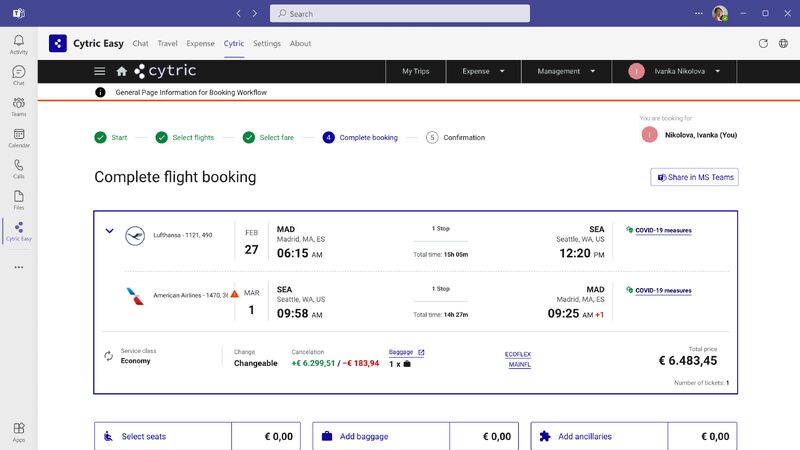Image resolution: width=800 pixels, height=450 pixels.
Task: Open the cytric hamburger menu
Action: tap(99, 71)
